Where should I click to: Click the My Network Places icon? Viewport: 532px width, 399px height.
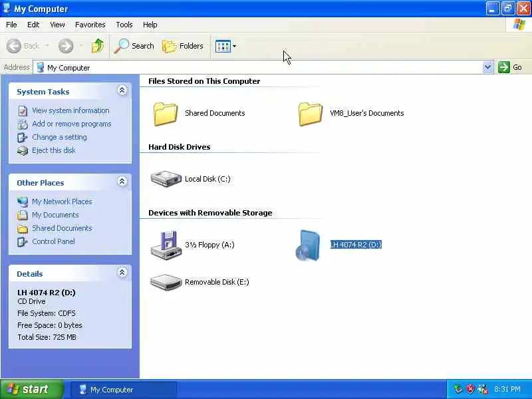pos(23,202)
